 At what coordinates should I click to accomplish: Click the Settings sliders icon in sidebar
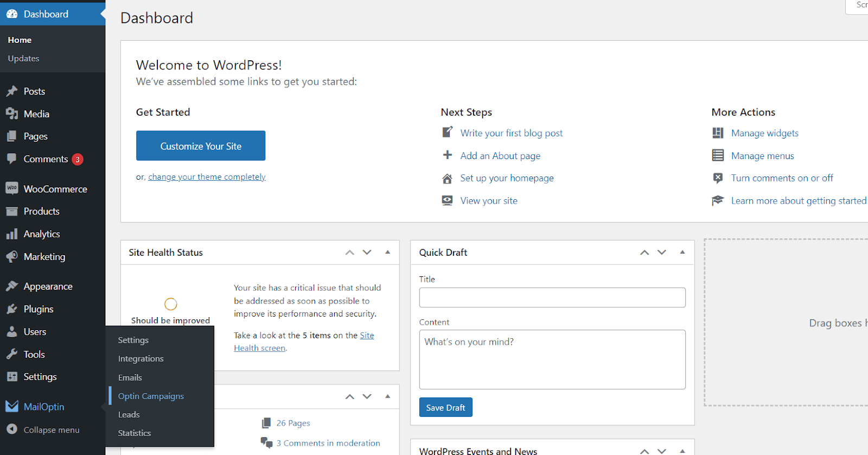click(x=12, y=377)
